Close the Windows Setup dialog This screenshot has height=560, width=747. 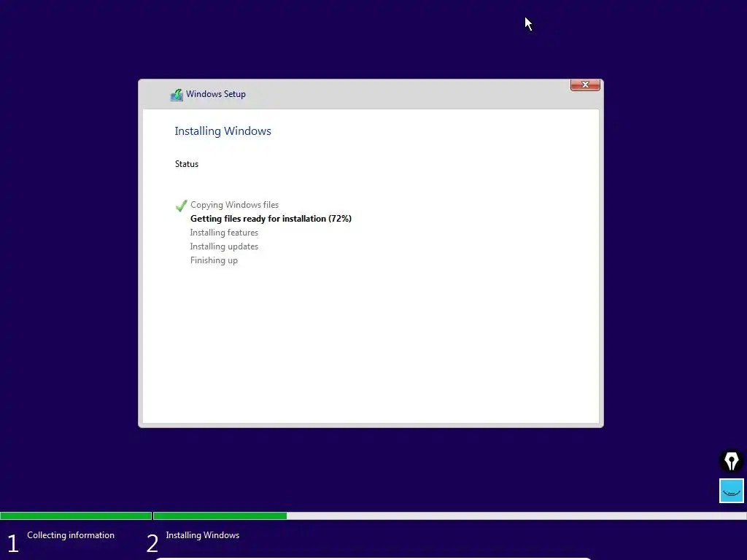pyautogui.click(x=585, y=85)
